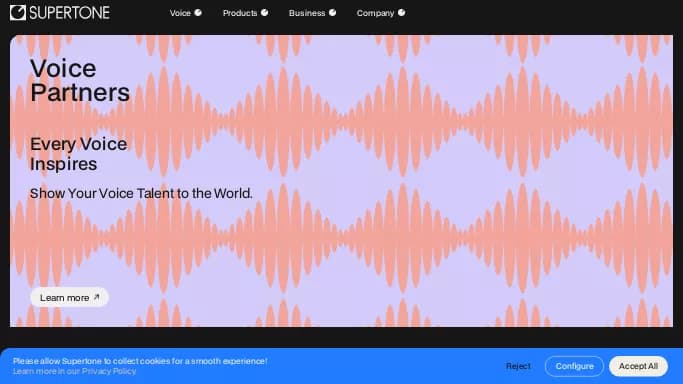Expand the dot indicator beside Company

point(402,13)
